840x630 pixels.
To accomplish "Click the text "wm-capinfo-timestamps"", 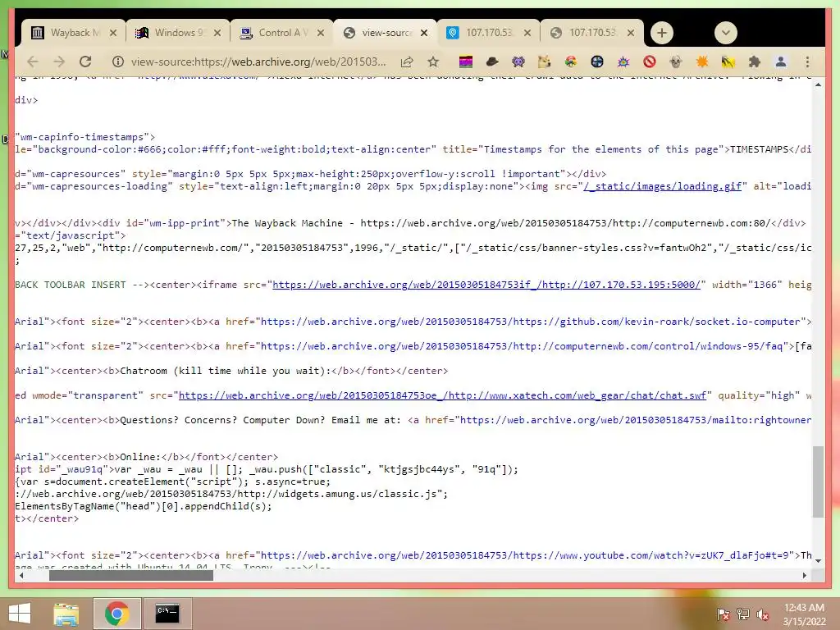I will [x=83, y=137].
